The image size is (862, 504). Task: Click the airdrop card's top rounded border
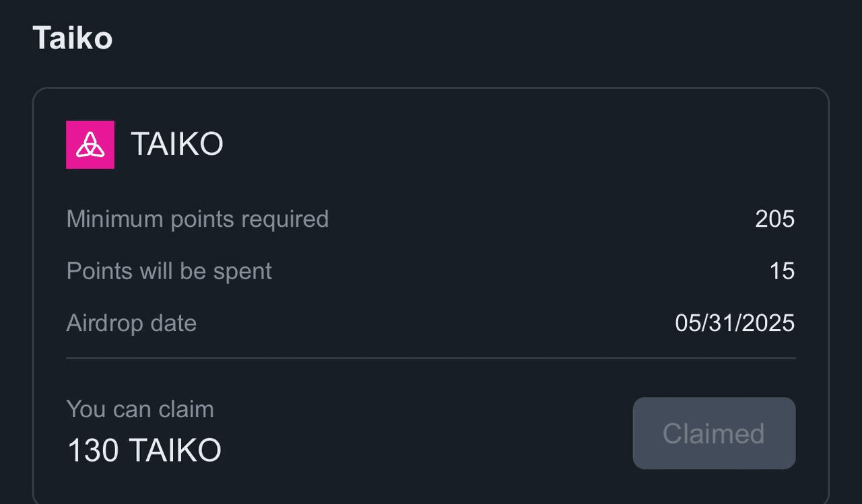pos(431,88)
